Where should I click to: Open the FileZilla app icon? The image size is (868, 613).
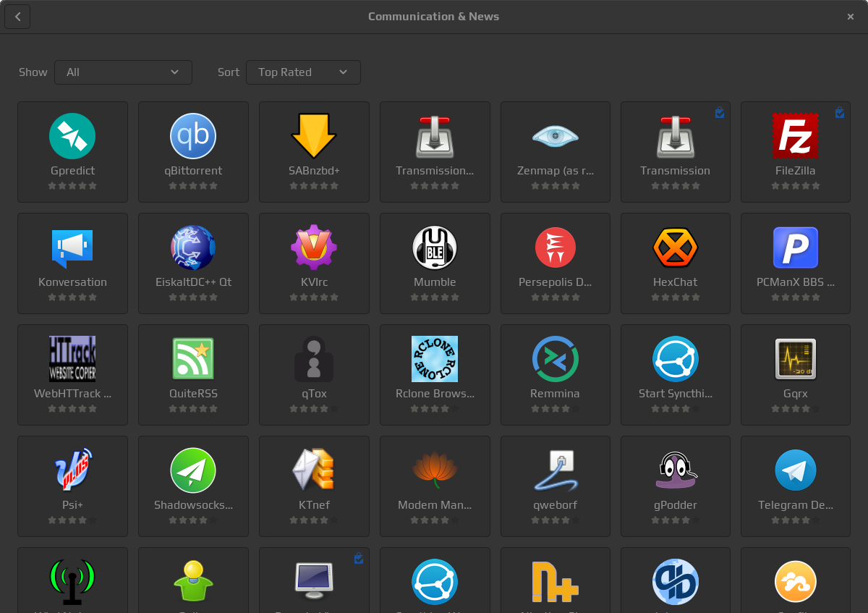pyautogui.click(x=795, y=136)
